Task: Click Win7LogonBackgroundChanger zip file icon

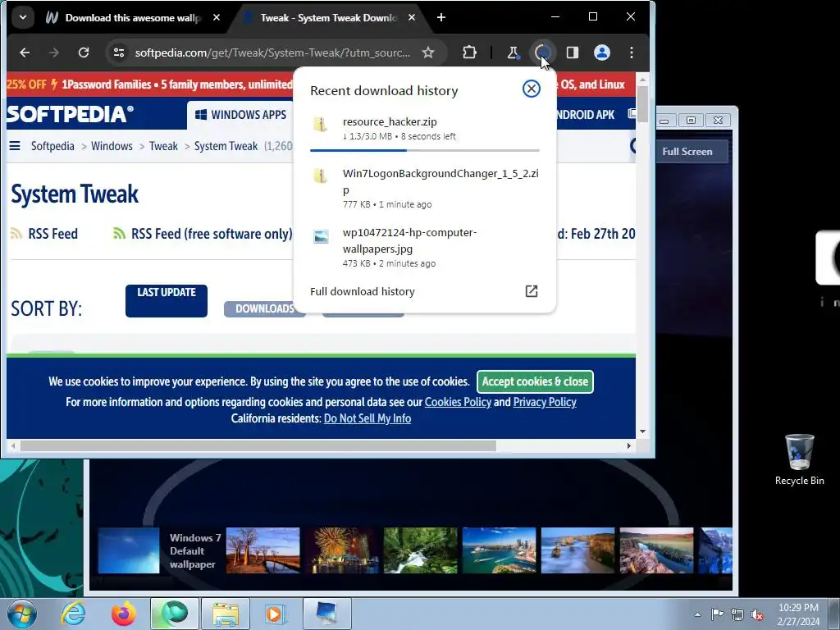Action: click(x=321, y=176)
